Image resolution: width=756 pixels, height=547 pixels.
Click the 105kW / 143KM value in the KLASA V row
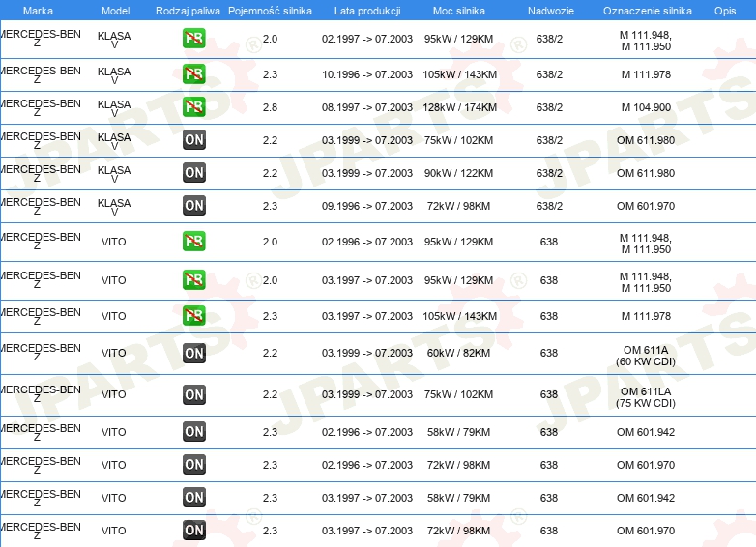pyautogui.click(x=459, y=74)
